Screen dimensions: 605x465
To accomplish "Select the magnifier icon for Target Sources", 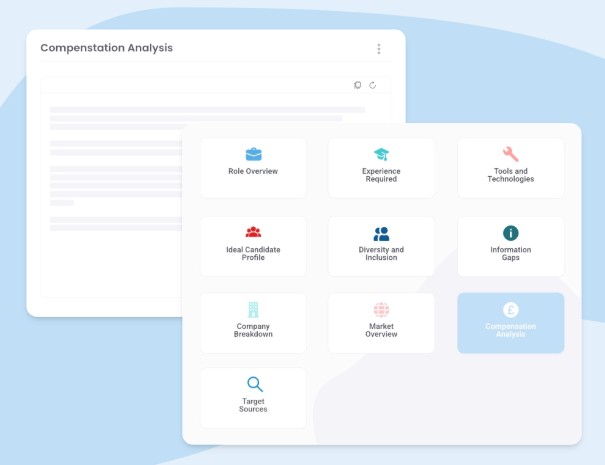I will pos(253,384).
